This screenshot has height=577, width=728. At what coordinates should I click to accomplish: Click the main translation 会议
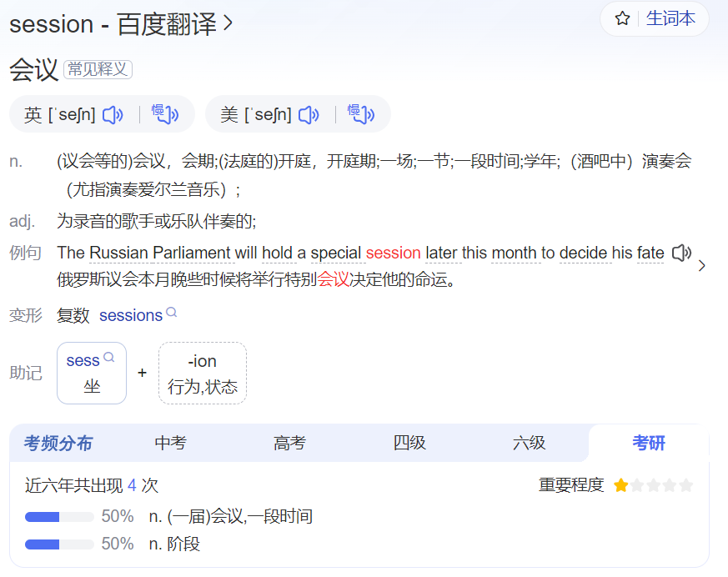point(33,70)
